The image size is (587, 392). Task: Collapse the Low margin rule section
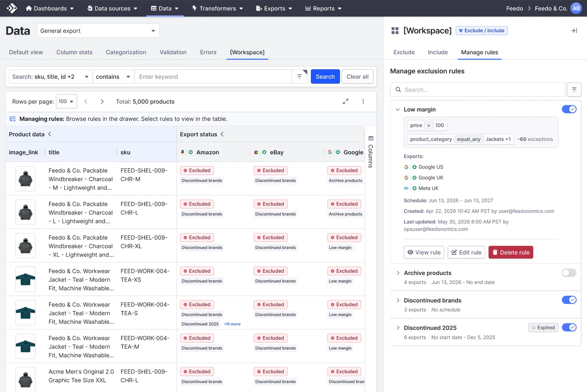tap(398, 109)
